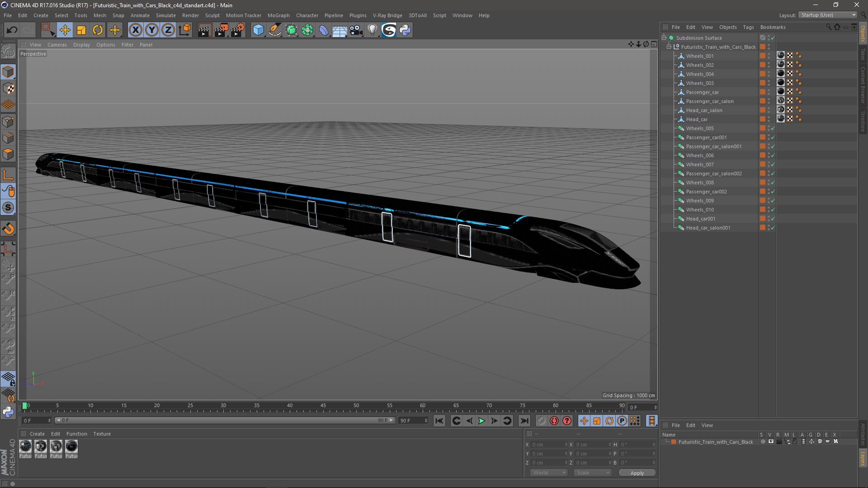
Task: Open the viewport Cameras menu
Action: (57, 45)
